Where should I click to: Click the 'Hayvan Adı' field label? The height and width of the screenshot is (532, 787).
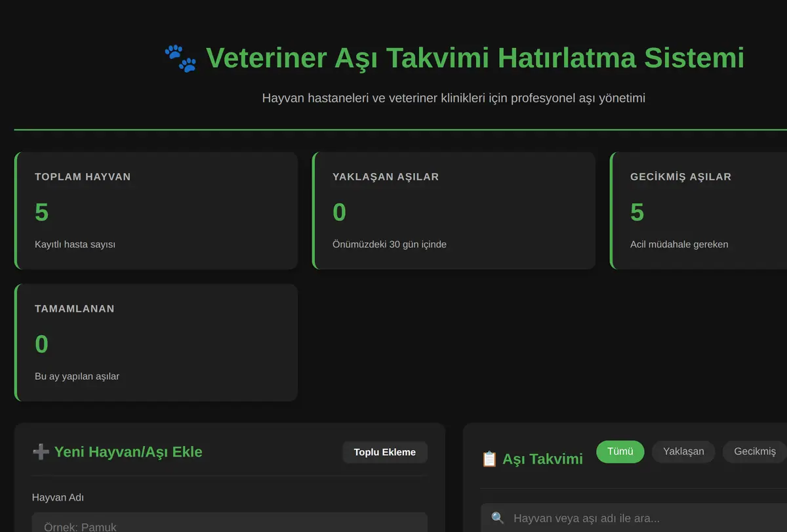coord(58,497)
